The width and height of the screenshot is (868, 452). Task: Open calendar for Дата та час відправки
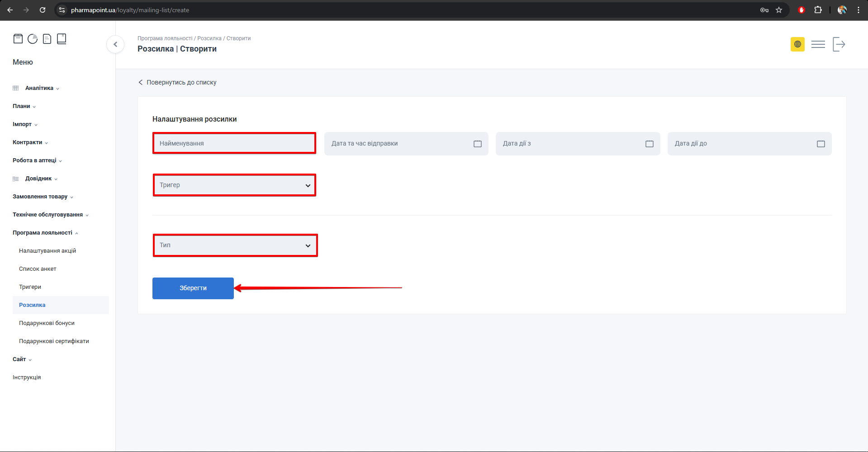[x=477, y=144]
